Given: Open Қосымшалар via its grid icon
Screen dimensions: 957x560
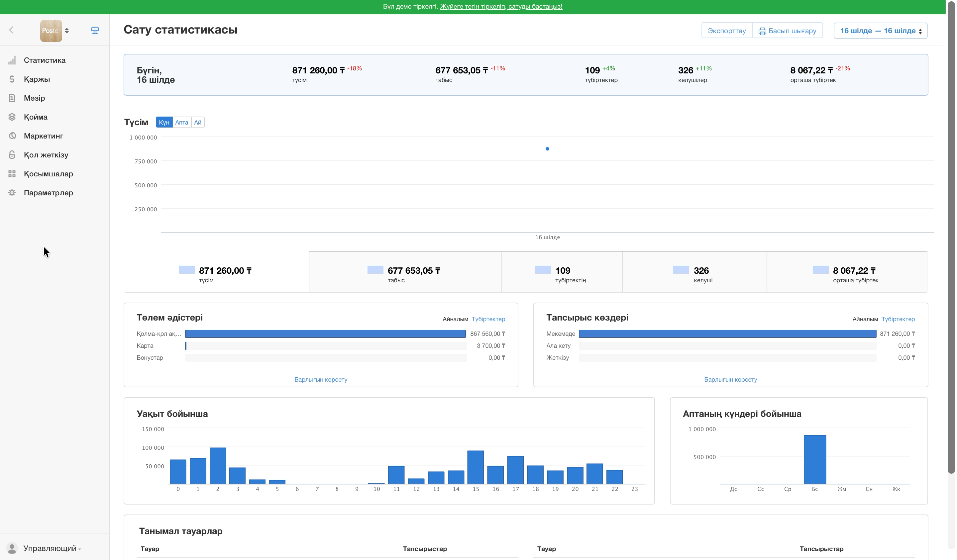Looking at the screenshot, I should pos(12,174).
